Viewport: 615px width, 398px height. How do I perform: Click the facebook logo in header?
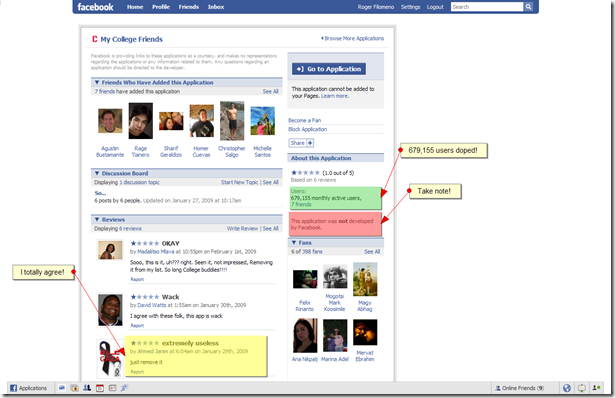(95, 7)
